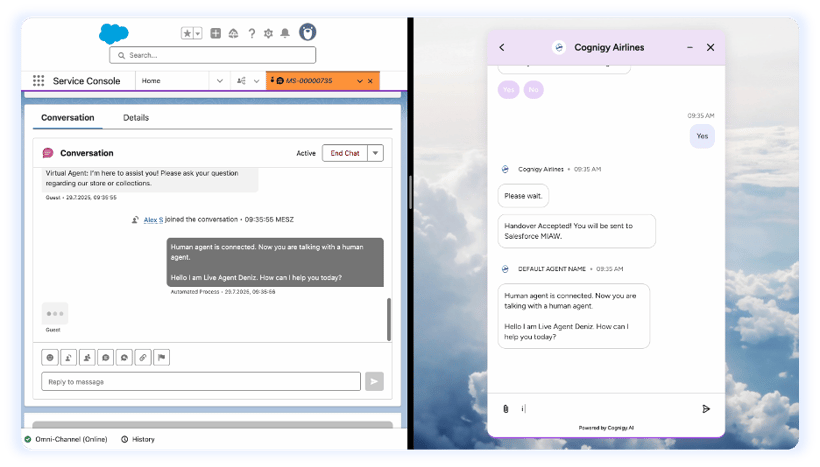Screen dimensions: 820x467
Task: Click the Active status label
Action: click(x=306, y=153)
